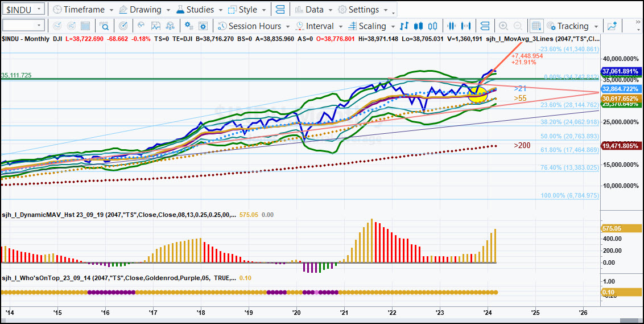Click the stacked panels icon next to Style
Screen dimensions: 644x324
[x=280, y=9]
